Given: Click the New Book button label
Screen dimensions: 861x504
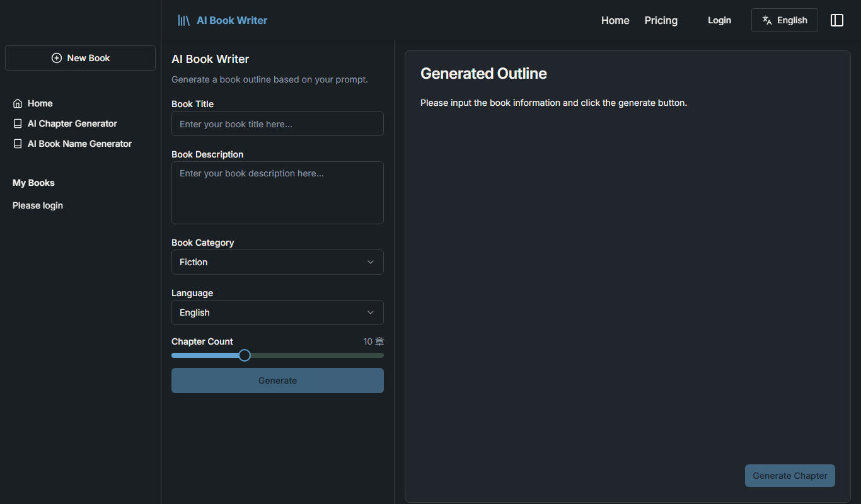Looking at the screenshot, I should click(x=88, y=58).
